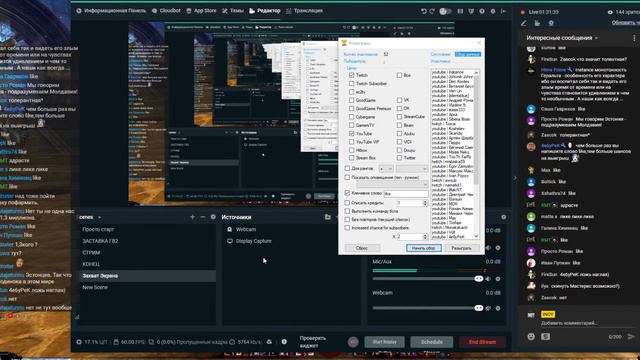Click Обновить чат link
Screen dimensions: 640x360
point(626,23)
